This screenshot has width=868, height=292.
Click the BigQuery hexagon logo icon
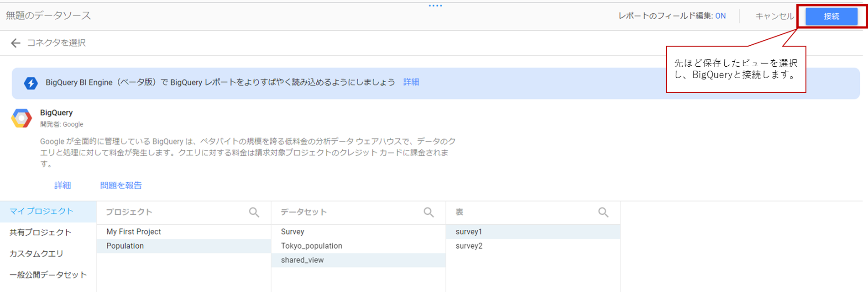click(x=21, y=118)
